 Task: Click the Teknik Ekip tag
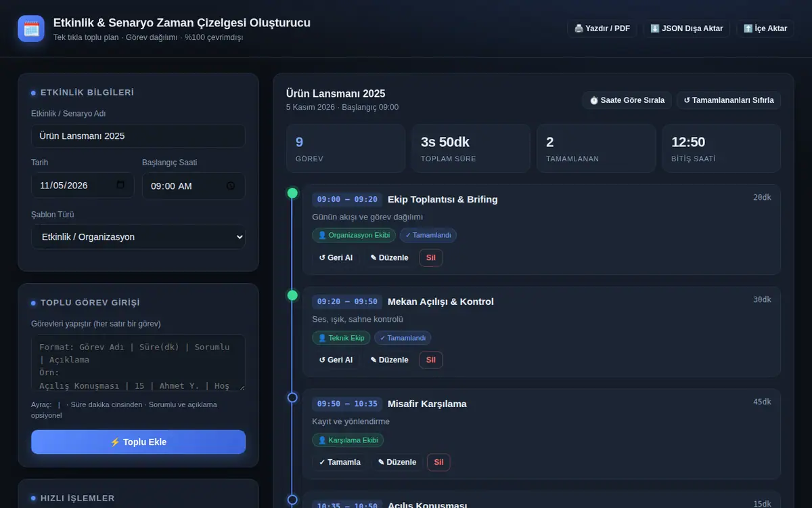tap(341, 338)
